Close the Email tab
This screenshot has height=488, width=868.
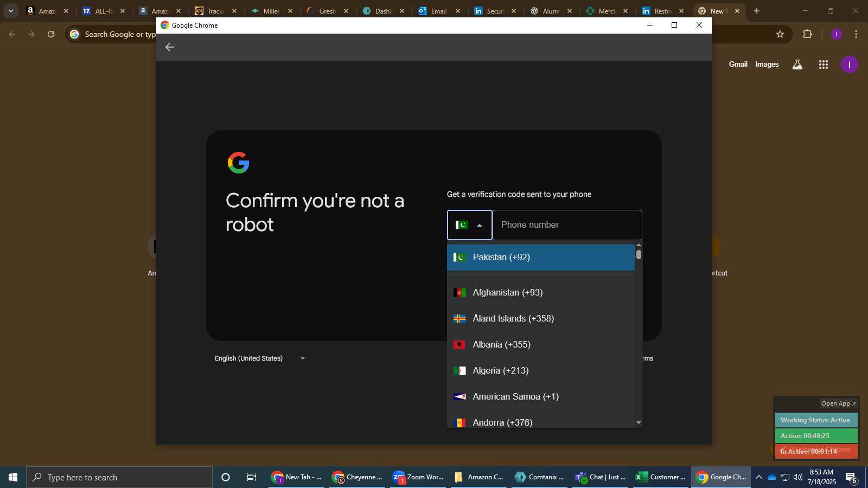tap(458, 11)
